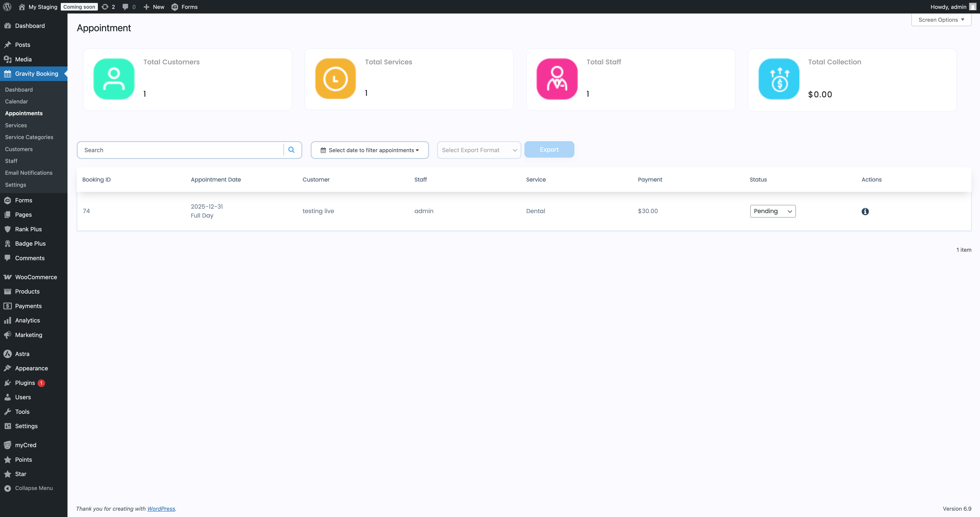The height and width of the screenshot is (517, 980).
Task: Open the WordPress footer link
Action: tap(161, 509)
